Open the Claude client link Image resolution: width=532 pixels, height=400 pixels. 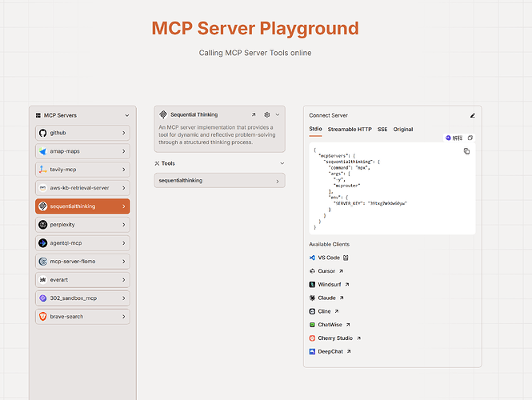point(326,298)
